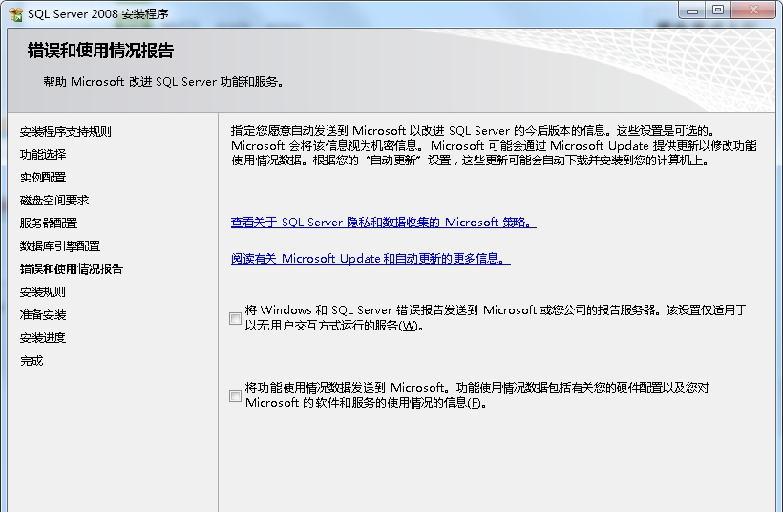
Task: Click the description paragraph starting with 指定您愿意自动发送到
Action: 494,145
